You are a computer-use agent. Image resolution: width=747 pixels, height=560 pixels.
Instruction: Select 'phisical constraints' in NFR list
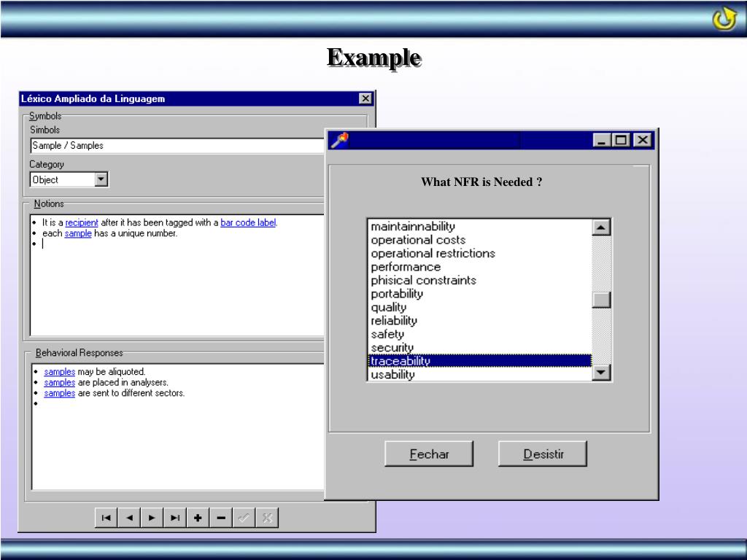tap(480, 280)
